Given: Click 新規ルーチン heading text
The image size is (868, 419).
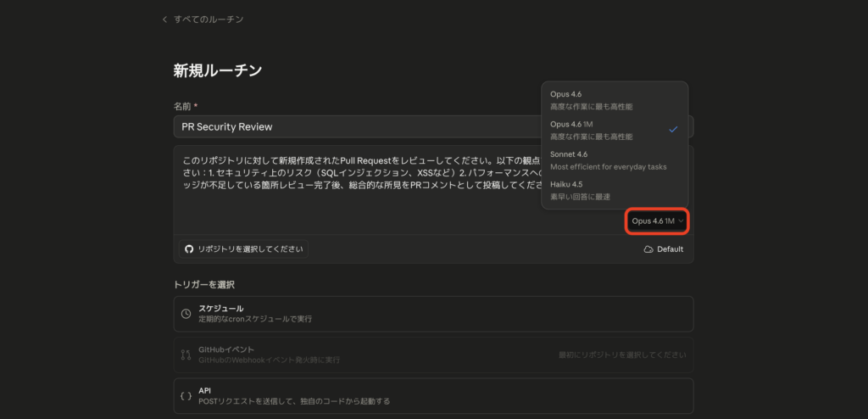Looking at the screenshot, I should pos(218,70).
